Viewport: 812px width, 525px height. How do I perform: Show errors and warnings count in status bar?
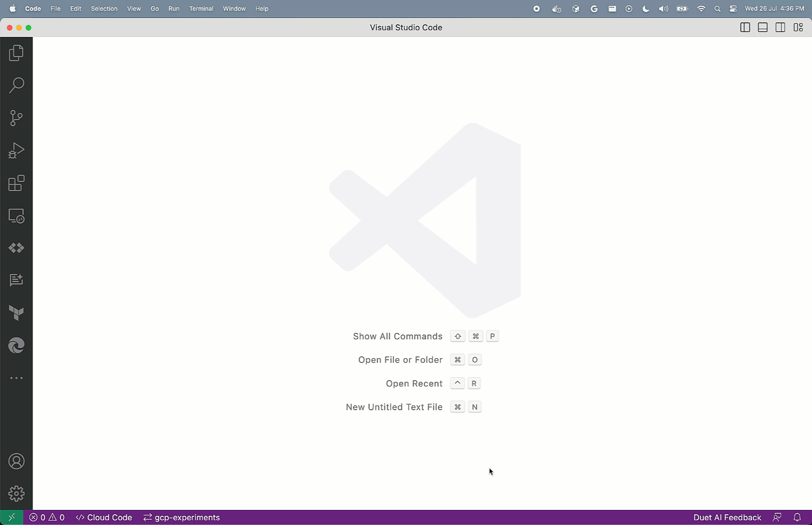point(47,517)
